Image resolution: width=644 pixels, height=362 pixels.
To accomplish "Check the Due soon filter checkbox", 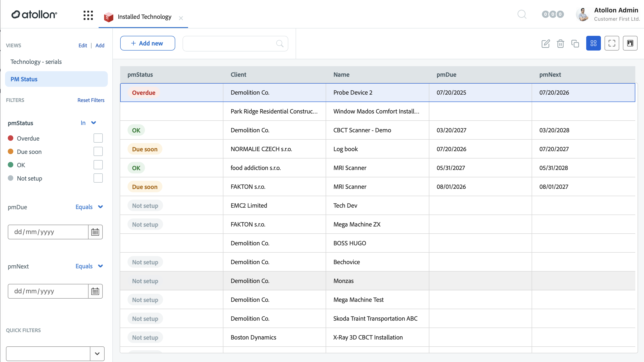I will (x=98, y=151).
